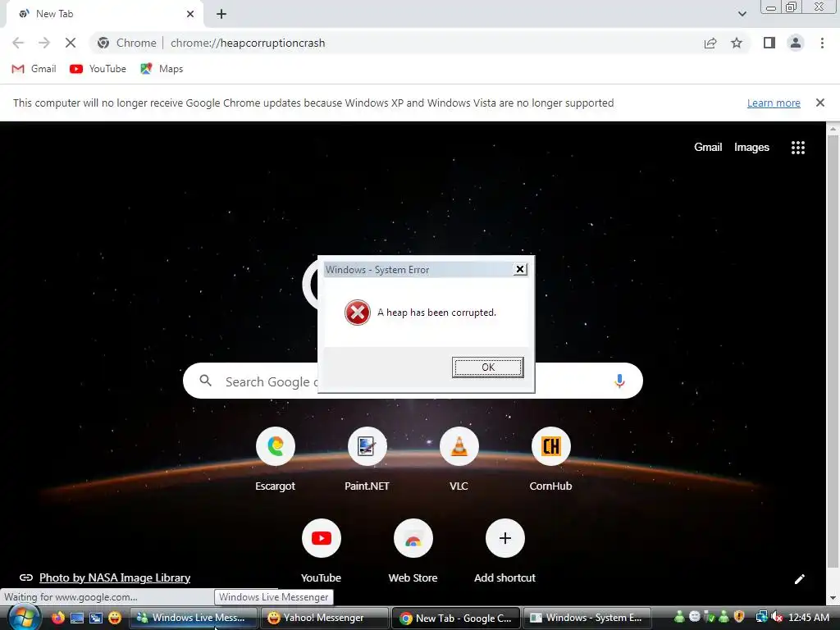Open the tab search dropdown chevron
The height and width of the screenshot is (630, 840).
pyautogui.click(x=742, y=14)
